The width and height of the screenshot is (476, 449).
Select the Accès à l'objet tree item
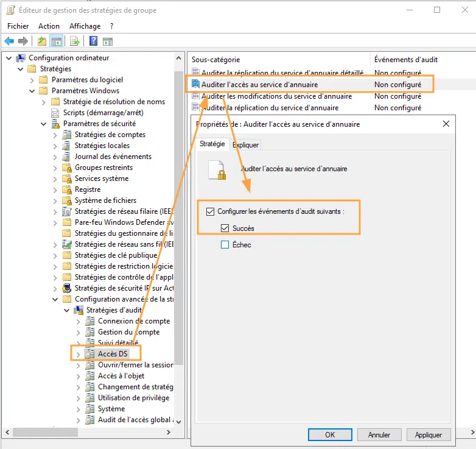(121, 376)
